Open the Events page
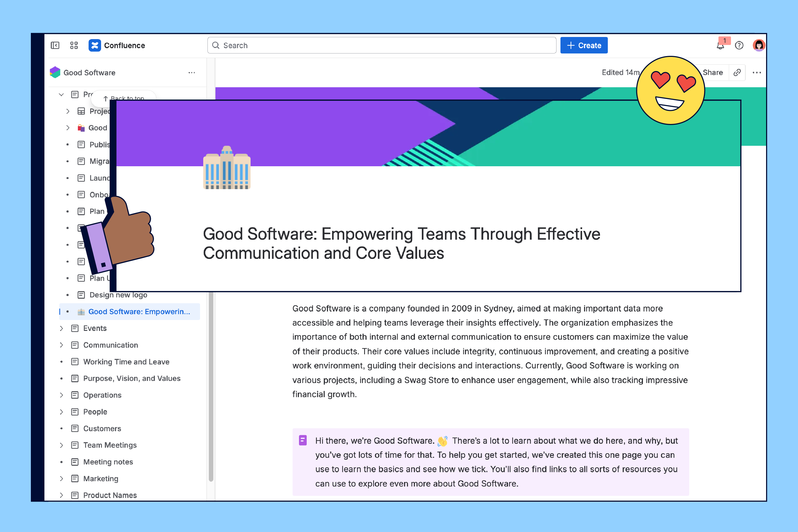This screenshot has width=798, height=532. coord(95,329)
